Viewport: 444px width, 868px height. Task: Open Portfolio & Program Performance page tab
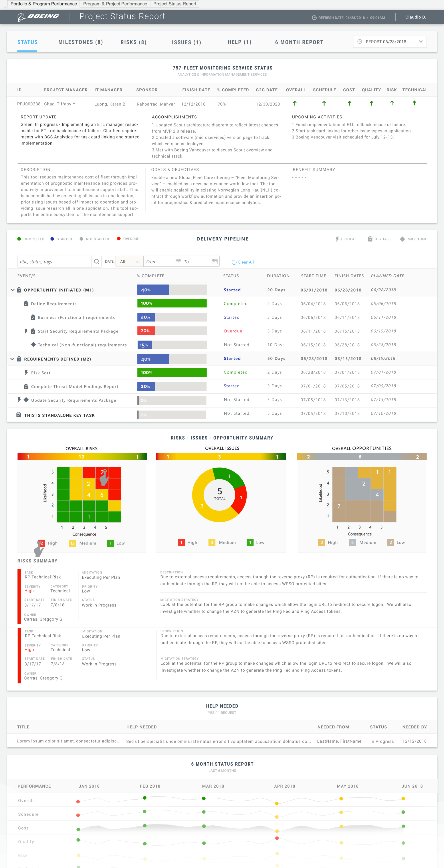tap(44, 4)
